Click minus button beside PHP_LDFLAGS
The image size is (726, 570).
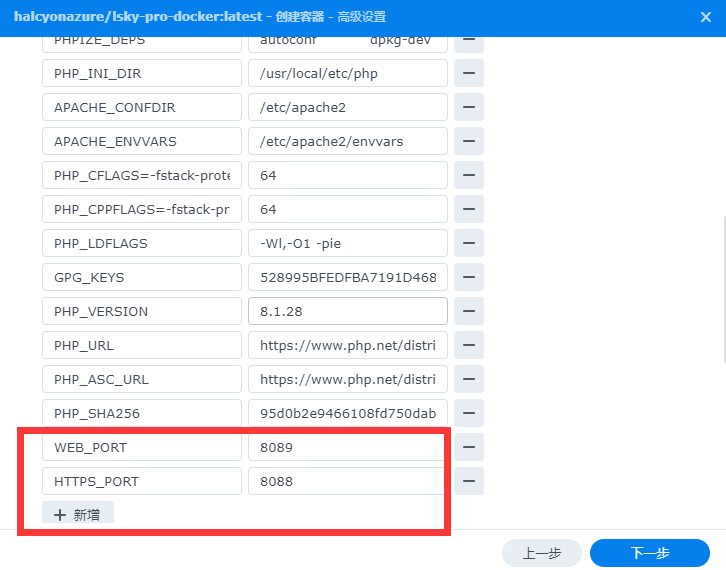[x=468, y=243]
